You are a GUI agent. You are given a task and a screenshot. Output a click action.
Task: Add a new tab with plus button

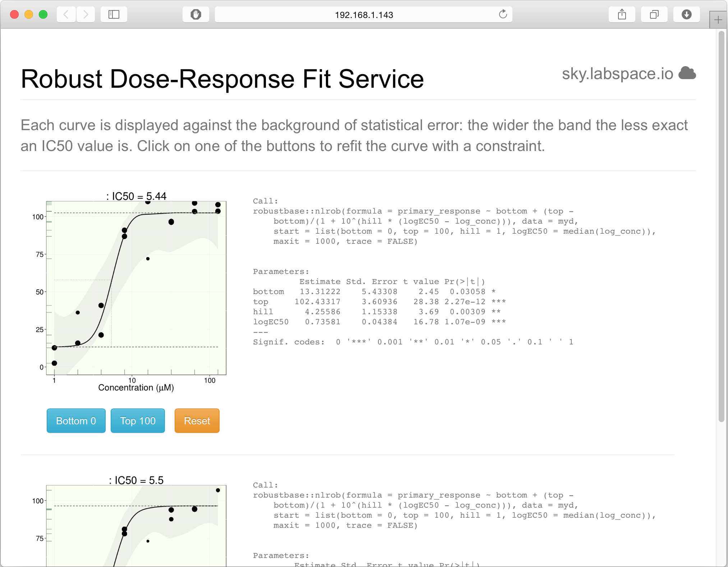(x=718, y=20)
